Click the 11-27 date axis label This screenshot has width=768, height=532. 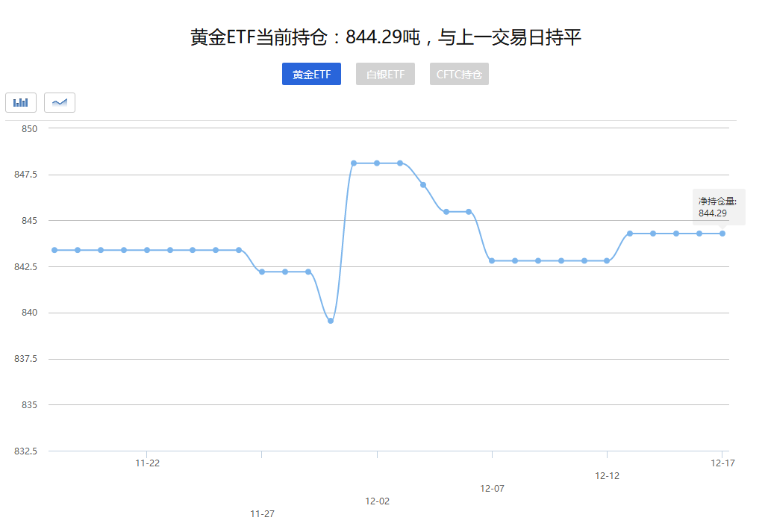tap(262, 514)
